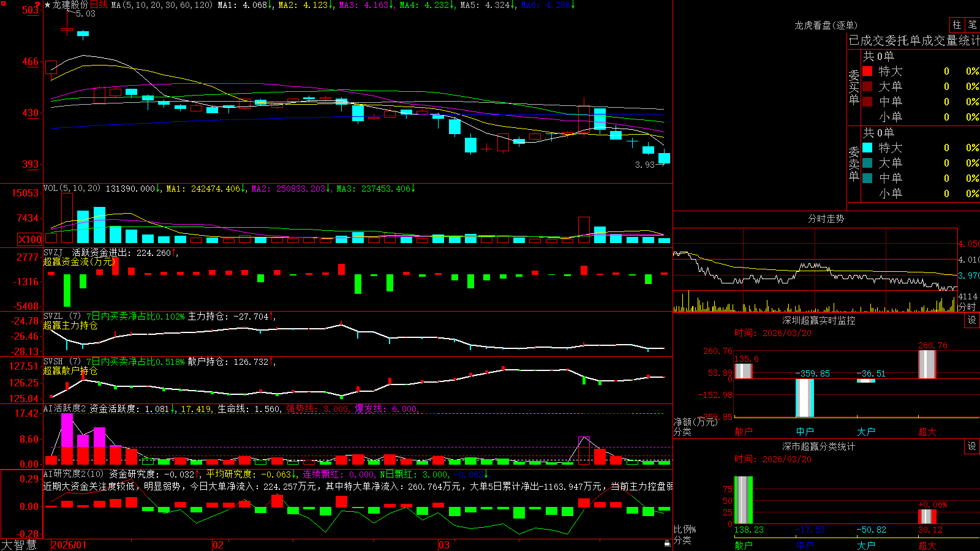Click the 大智慧 logo at bottom-left
Viewport: 980px width, 551px height.
click(x=19, y=545)
